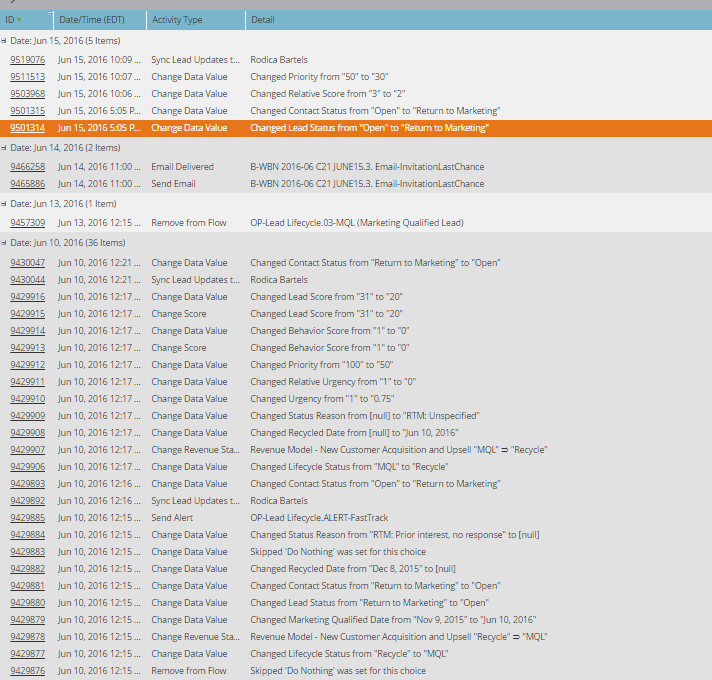
Task: Collapse the Jun 14, 2016 date group
Action: 4,148
